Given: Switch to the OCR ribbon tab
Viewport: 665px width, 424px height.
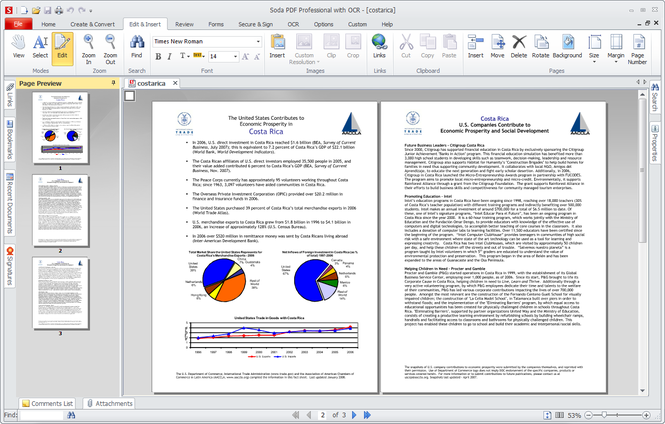Looking at the screenshot, I should coord(293,24).
